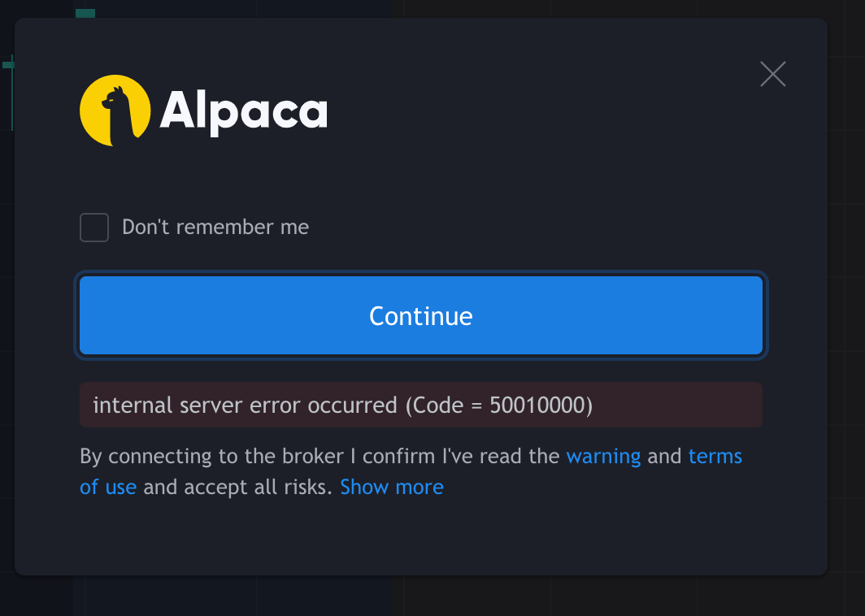Click the word "Continue" on the button
Viewport: 865px width, 616px height.
point(421,316)
